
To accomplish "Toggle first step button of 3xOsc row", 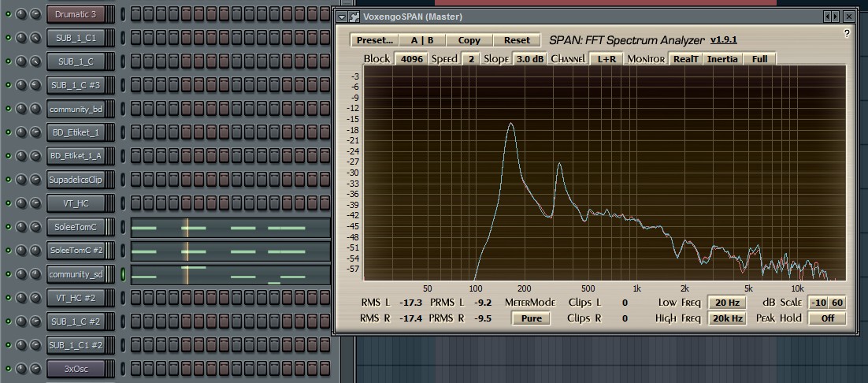I will coord(135,368).
